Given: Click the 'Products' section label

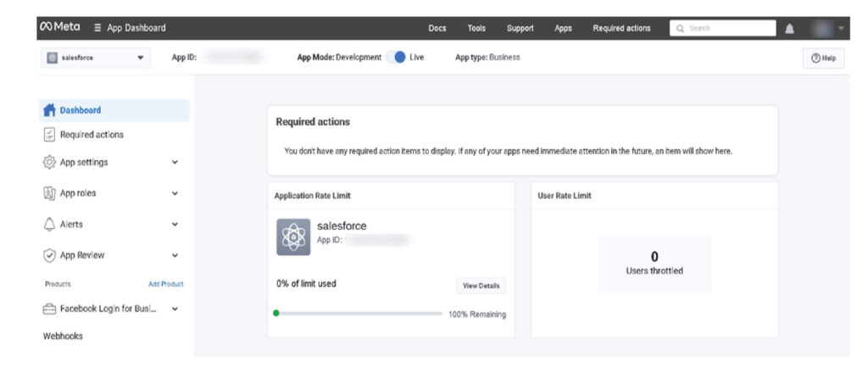Looking at the screenshot, I should click(58, 284).
